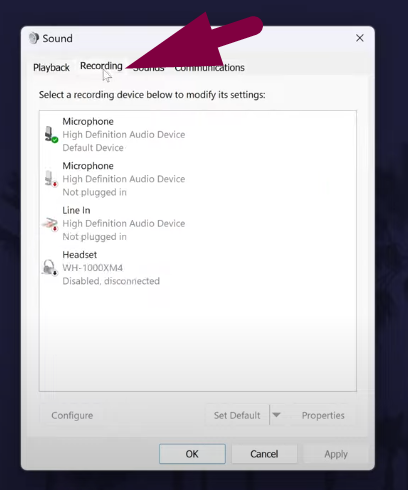The image size is (408, 490).
Task: Select the Default Device Microphone entry
Action: (x=198, y=135)
